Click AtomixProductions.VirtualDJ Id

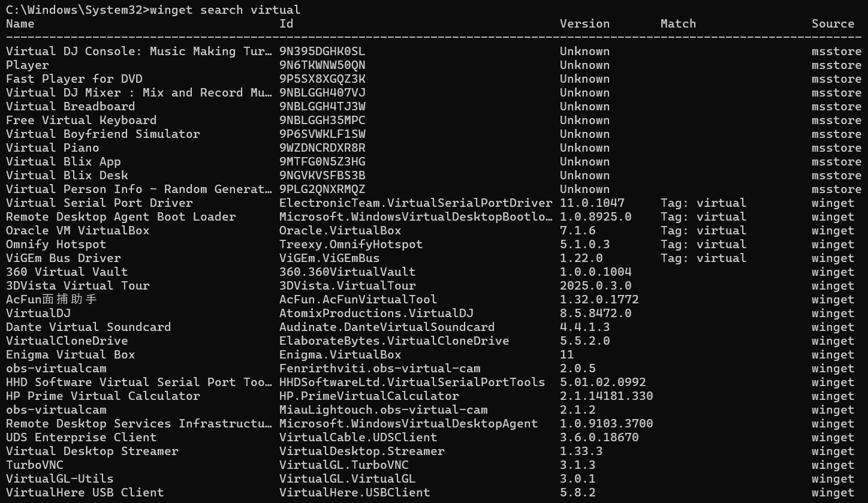click(376, 313)
